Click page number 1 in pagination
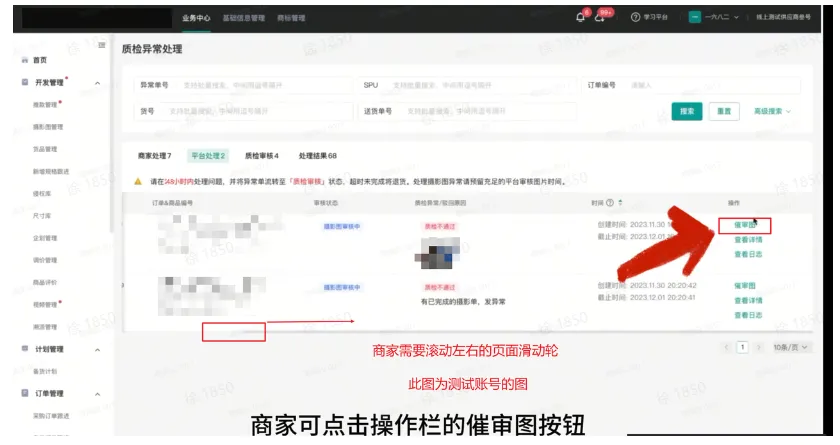Image resolution: width=840 pixels, height=445 pixels. pos(742,348)
